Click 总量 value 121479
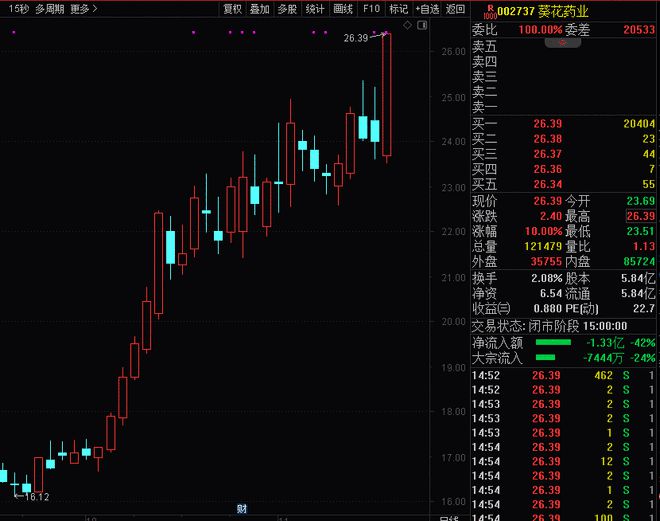This screenshot has height=521, width=660. [543, 246]
